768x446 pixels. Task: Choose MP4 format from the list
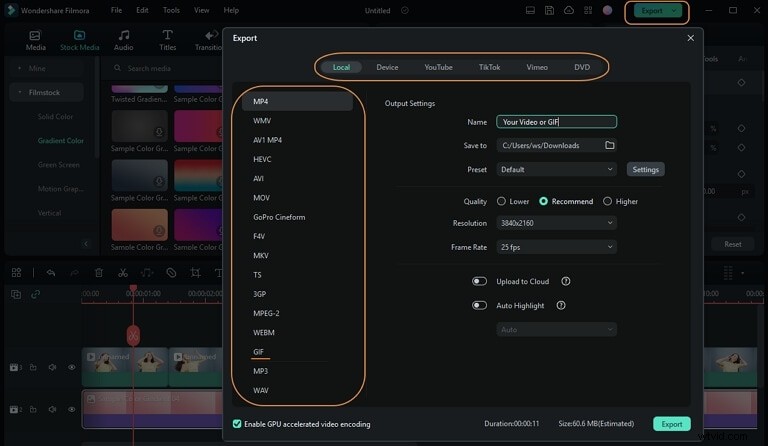coord(297,101)
